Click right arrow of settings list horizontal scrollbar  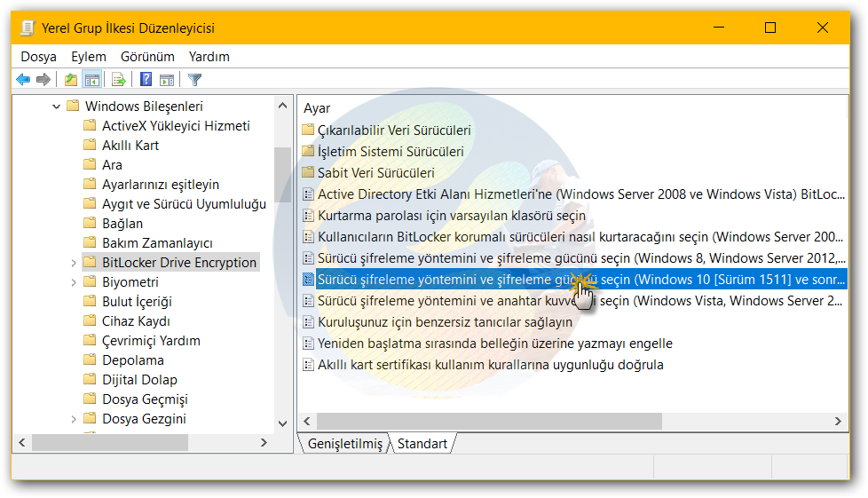(x=838, y=421)
